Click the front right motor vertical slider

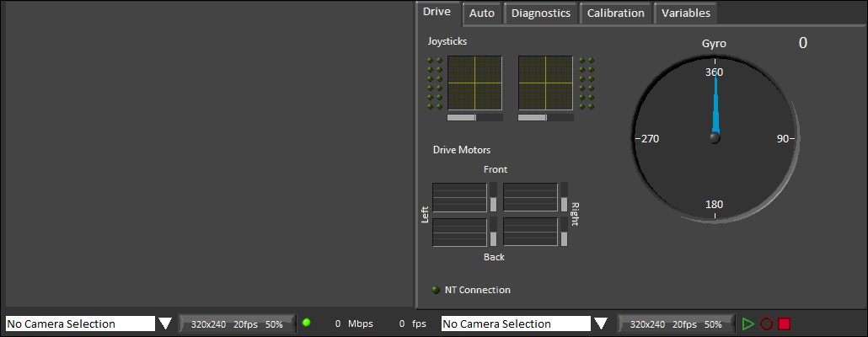[x=564, y=197]
